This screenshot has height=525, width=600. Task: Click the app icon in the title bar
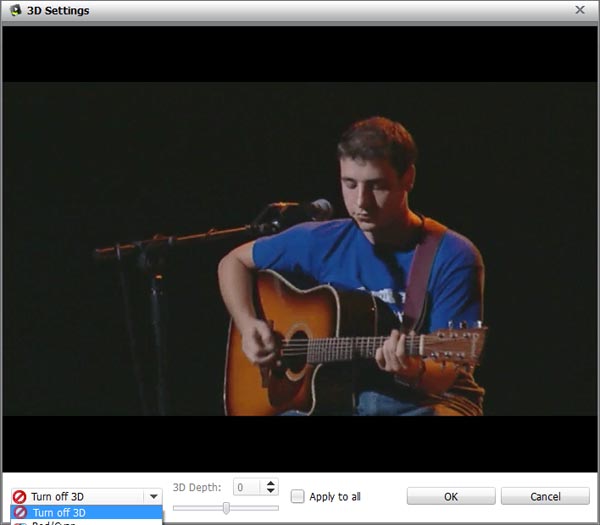[x=15, y=10]
